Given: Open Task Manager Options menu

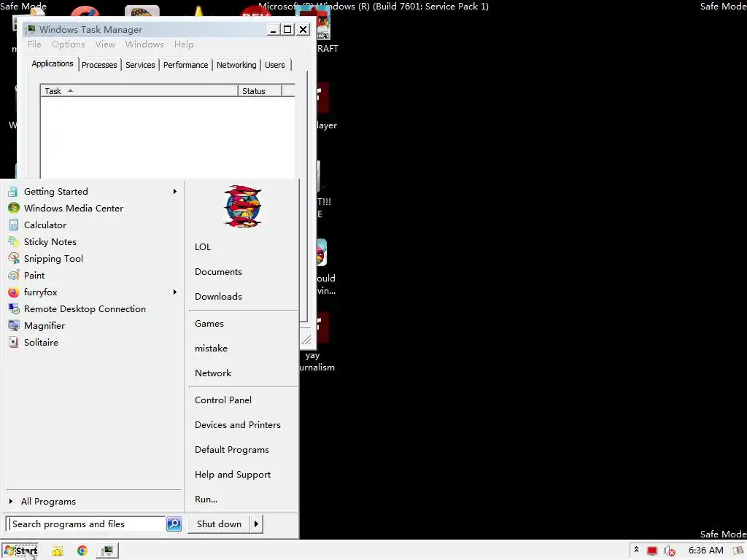Looking at the screenshot, I should point(68,44).
